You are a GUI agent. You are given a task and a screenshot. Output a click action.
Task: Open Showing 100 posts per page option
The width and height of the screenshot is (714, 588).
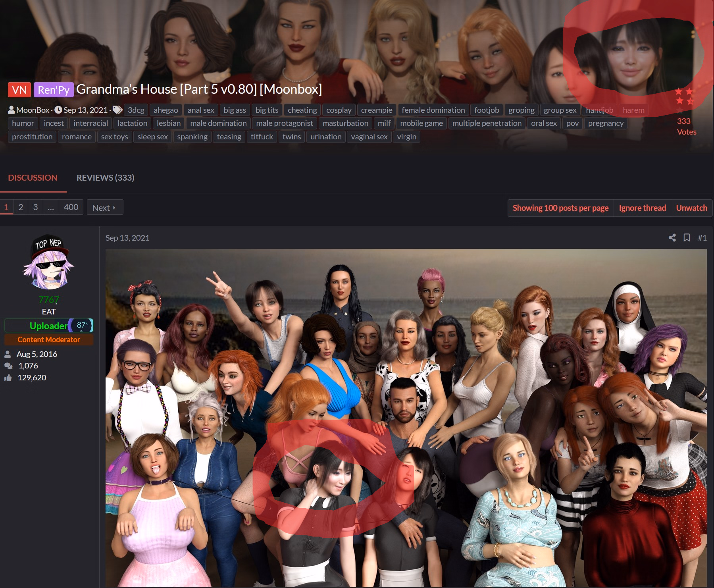560,208
